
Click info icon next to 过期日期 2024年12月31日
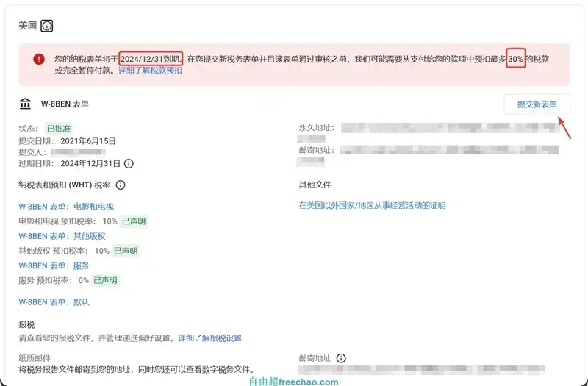[129, 163]
